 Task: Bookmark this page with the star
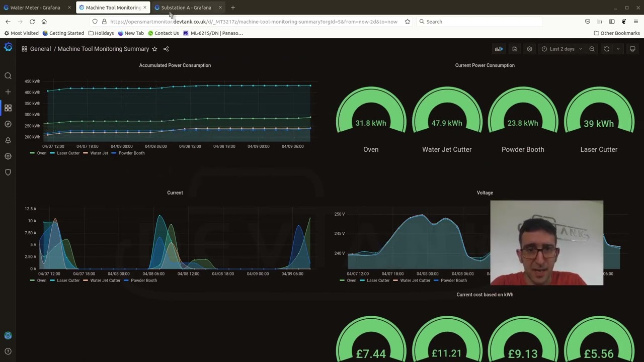coord(408,22)
